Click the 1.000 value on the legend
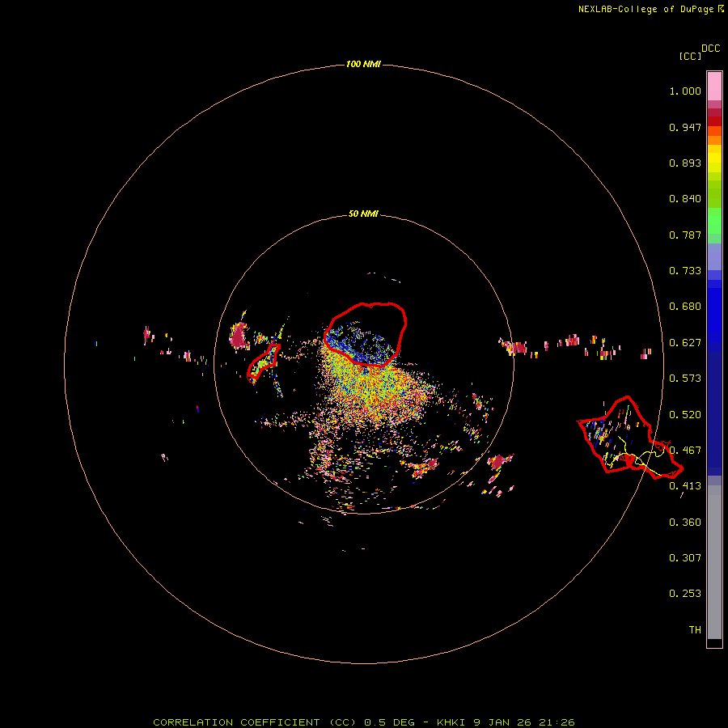The width and height of the screenshot is (728, 728). point(685,91)
